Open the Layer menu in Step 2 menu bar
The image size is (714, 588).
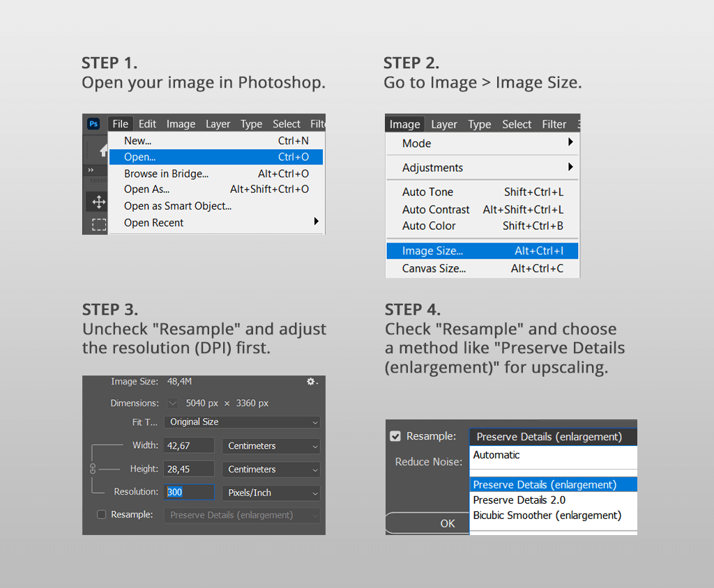tap(444, 124)
